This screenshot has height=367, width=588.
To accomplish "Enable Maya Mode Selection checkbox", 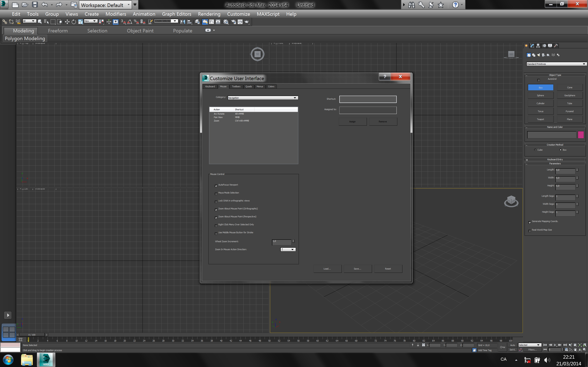I will (x=216, y=194).
